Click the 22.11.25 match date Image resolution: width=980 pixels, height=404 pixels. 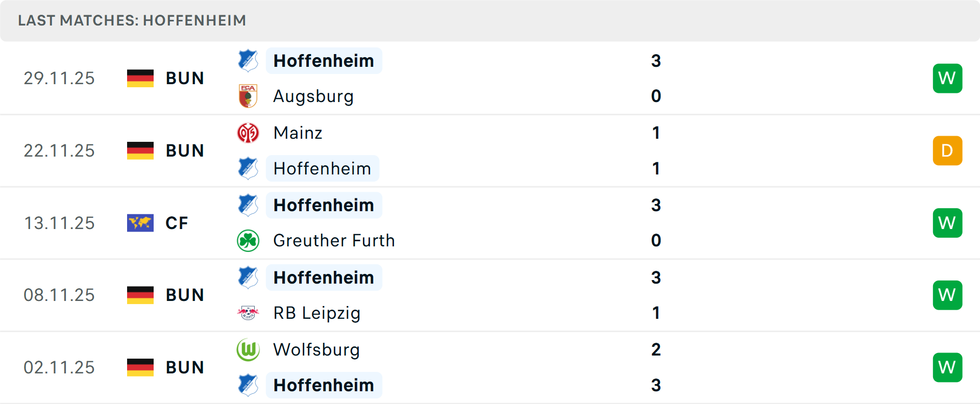(59, 150)
